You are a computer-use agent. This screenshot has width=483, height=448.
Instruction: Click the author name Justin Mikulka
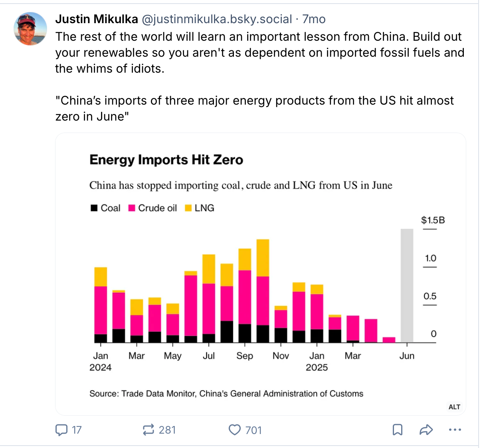click(x=97, y=19)
